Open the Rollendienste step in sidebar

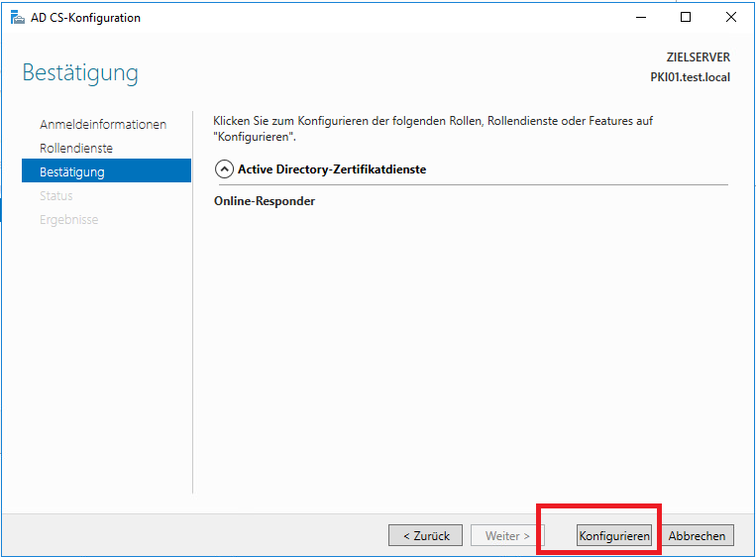click(x=76, y=149)
